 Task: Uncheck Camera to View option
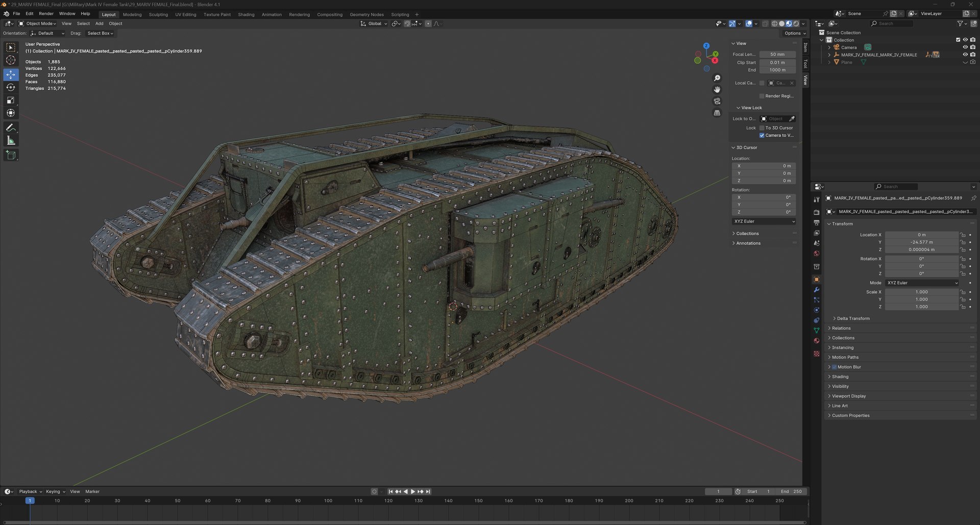coord(762,135)
